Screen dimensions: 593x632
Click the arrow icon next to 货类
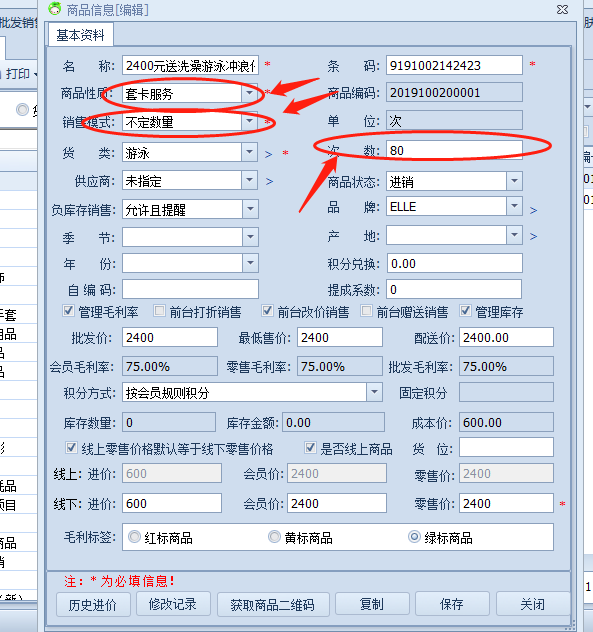coord(268,154)
